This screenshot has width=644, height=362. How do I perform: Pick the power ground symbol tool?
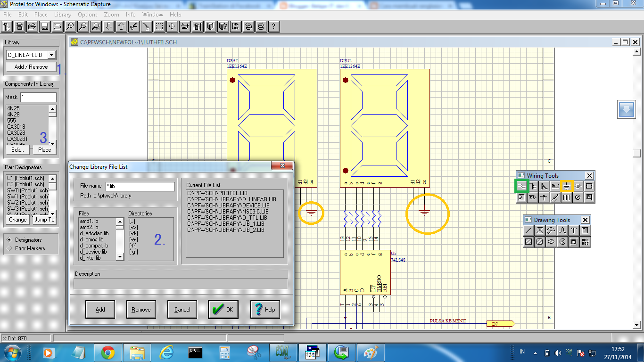[567, 186]
